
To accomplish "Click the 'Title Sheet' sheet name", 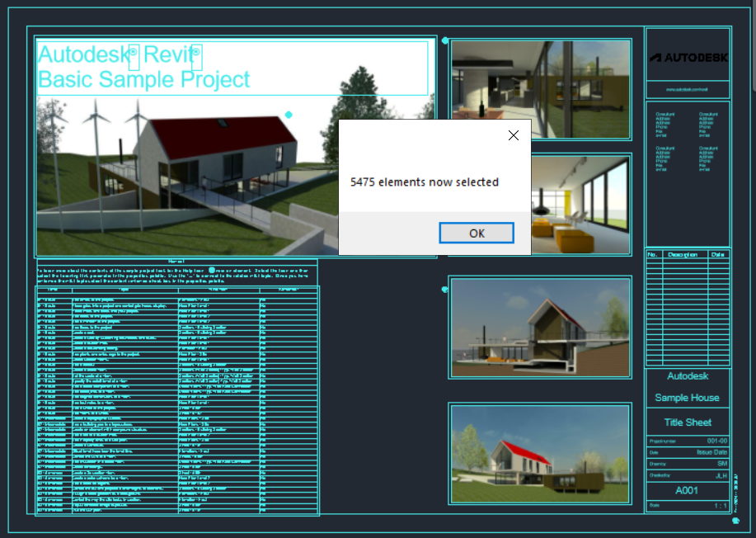I will (688, 422).
